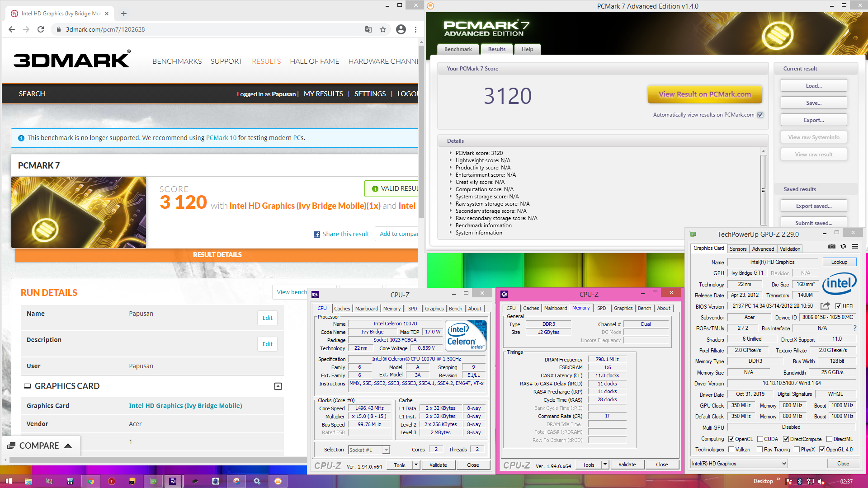The image size is (868, 488).
Task: Click View Result on PCMark.com button
Action: (705, 94)
